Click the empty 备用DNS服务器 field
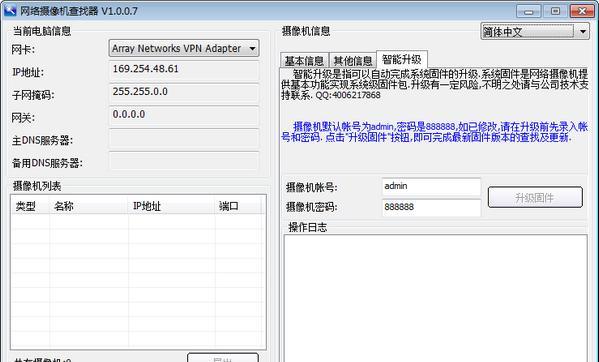The height and width of the screenshot is (362, 599). [184, 161]
